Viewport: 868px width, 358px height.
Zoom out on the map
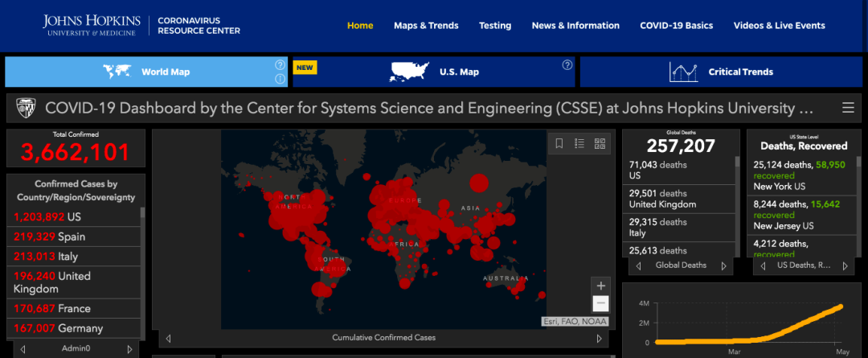600,304
